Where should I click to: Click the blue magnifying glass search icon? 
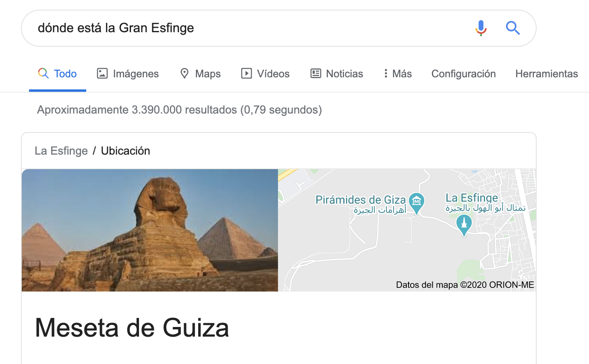pyautogui.click(x=513, y=28)
